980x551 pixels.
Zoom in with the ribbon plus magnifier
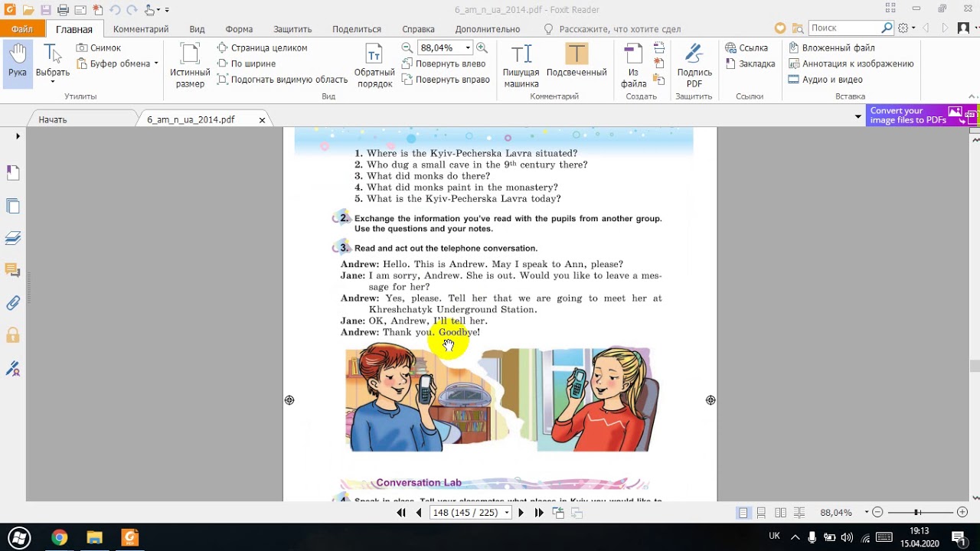click(x=483, y=47)
